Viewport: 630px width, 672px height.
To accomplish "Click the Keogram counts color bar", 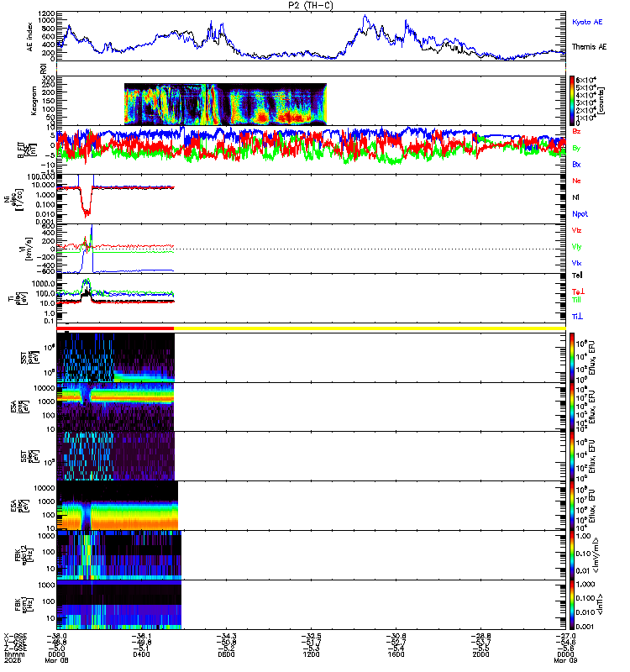I will [572, 101].
